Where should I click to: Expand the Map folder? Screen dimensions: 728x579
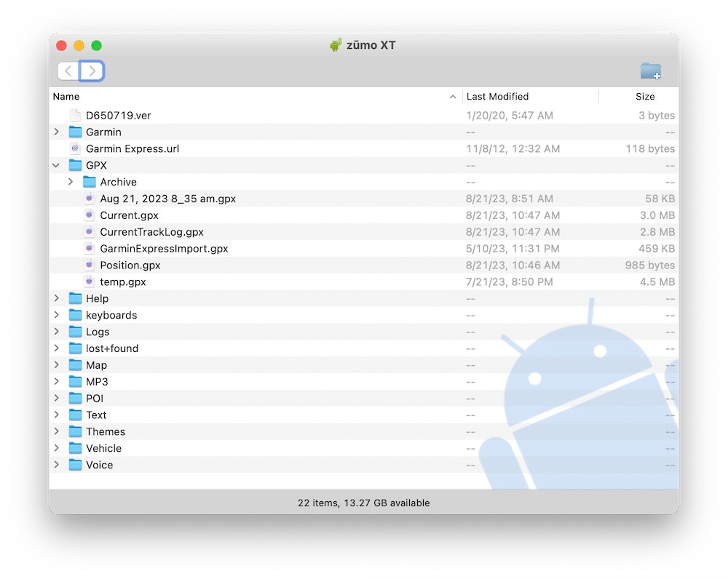point(57,365)
